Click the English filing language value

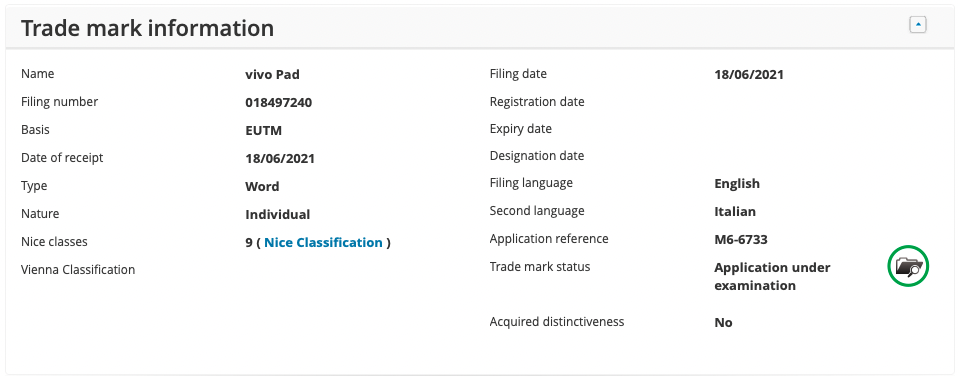pos(737,183)
